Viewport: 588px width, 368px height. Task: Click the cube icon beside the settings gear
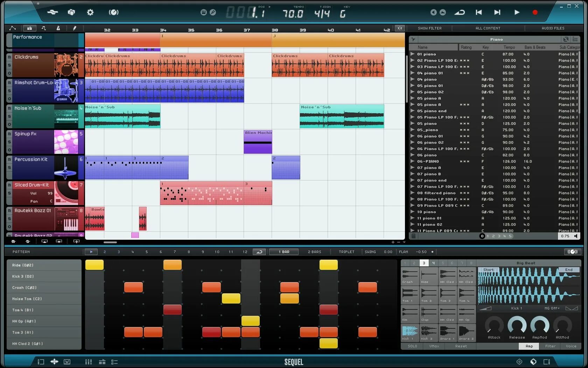point(71,12)
